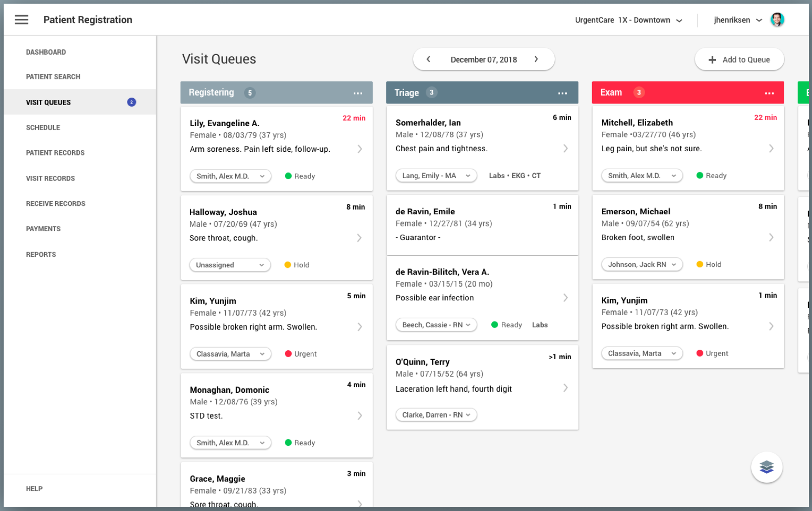Open UrgentCare 1X - Downtown location dropdown
The image size is (812, 511).
point(628,20)
